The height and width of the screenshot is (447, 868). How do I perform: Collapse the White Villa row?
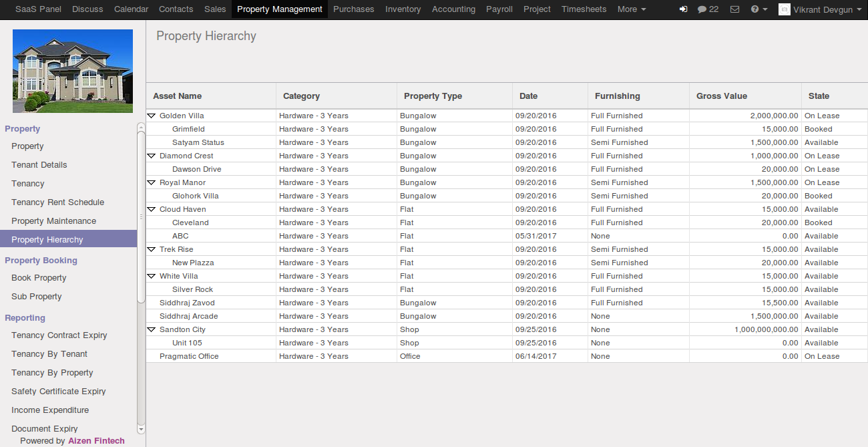click(151, 276)
